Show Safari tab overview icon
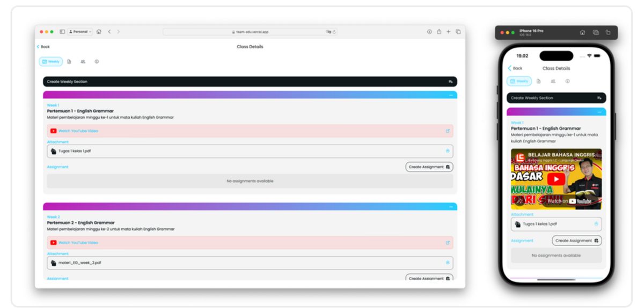 458,32
